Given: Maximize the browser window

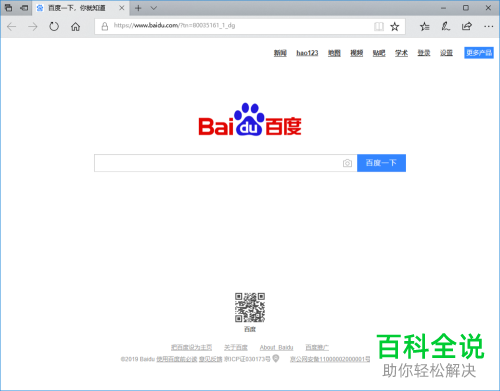Looking at the screenshot, I should coord(466,8).
